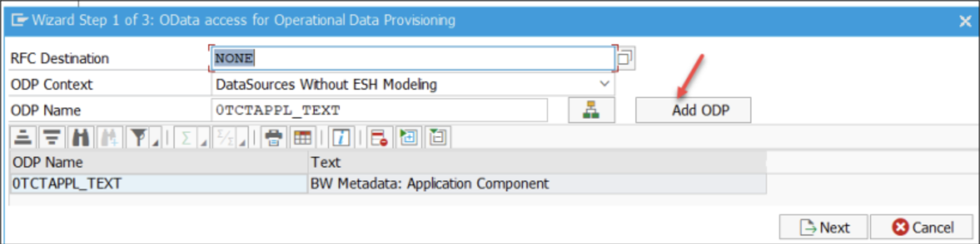Click the wizard title bar menu icon
Screen dimensions: 980x244
[x=19, y=20]
